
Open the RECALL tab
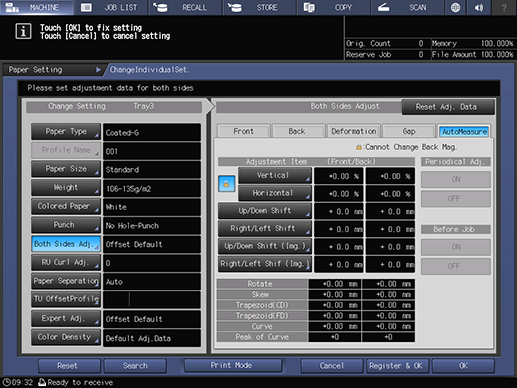[185, 7]
